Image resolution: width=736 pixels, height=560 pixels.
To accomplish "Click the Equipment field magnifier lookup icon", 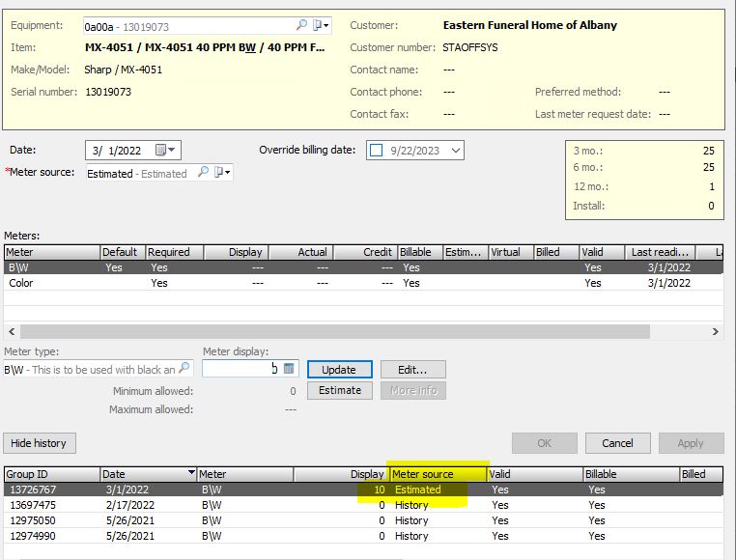I will pyautogui.click(x=301, y=25).
